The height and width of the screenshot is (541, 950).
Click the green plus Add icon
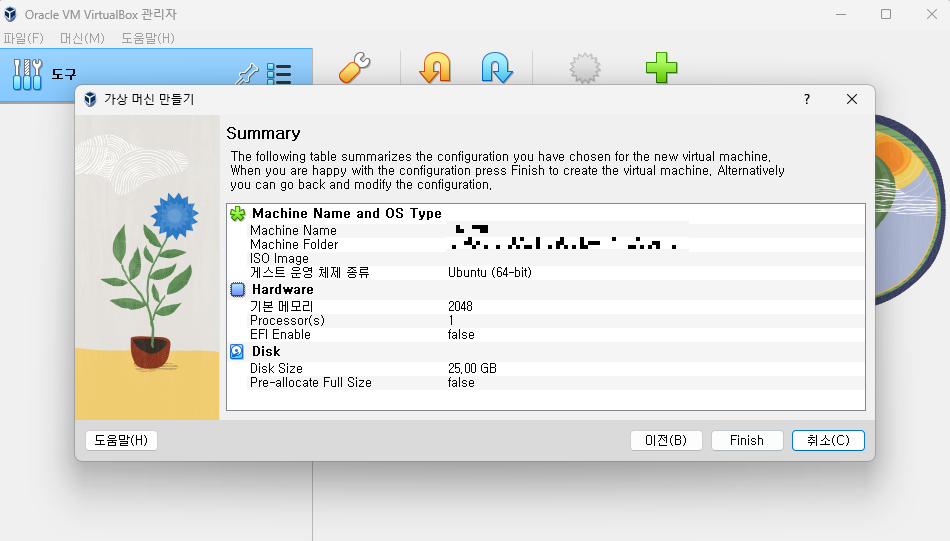pos(661,67)
